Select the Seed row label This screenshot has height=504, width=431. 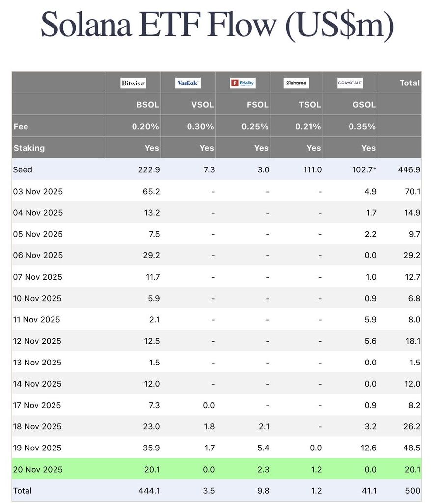pyautogui.click(x=23, y=170)
